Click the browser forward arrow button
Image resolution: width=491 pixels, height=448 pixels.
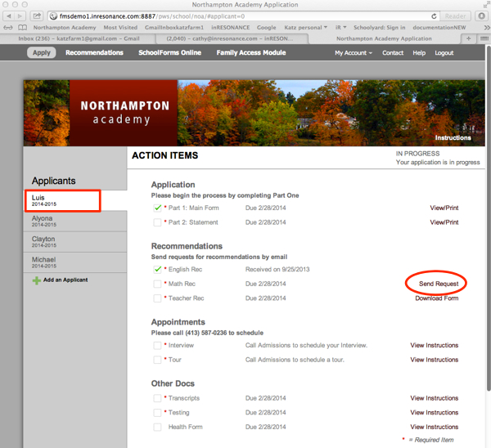coord(20,16)
